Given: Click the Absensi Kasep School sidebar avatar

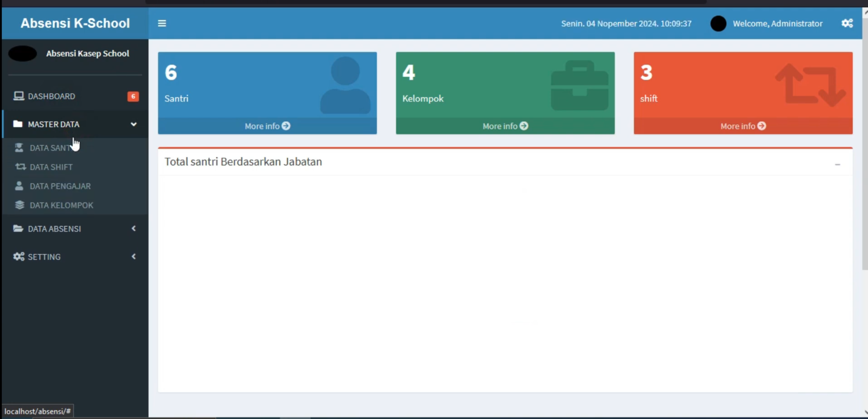Looking at the screenshot, I should (22, 53).
